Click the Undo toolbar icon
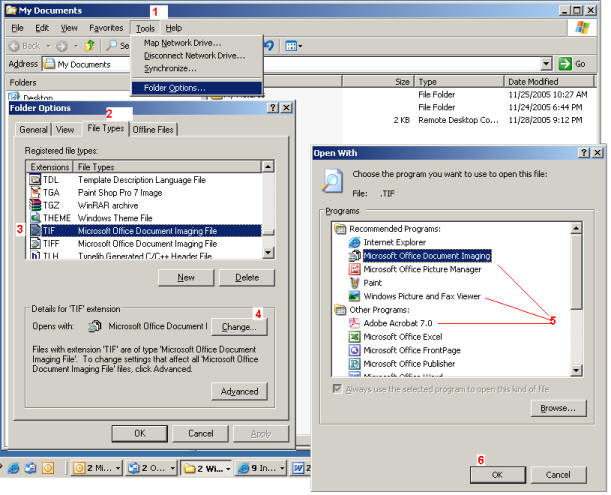611x495 pixels. (x=269, y=46)
